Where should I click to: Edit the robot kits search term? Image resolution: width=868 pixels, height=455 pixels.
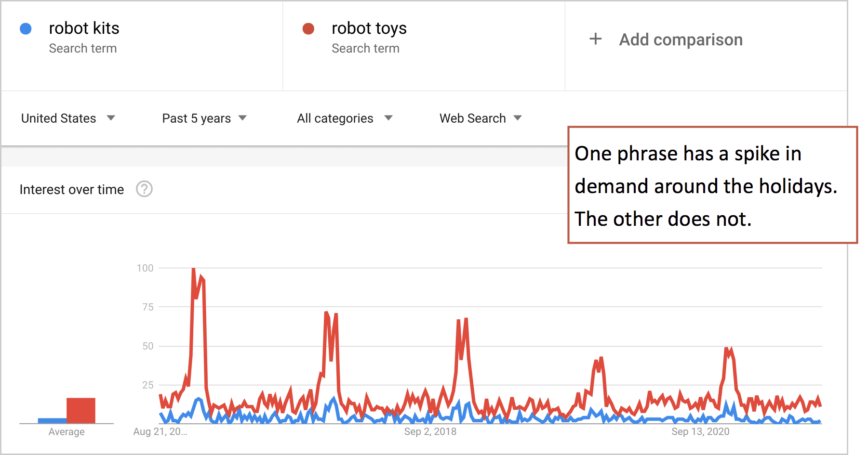[x=84, y=28]
